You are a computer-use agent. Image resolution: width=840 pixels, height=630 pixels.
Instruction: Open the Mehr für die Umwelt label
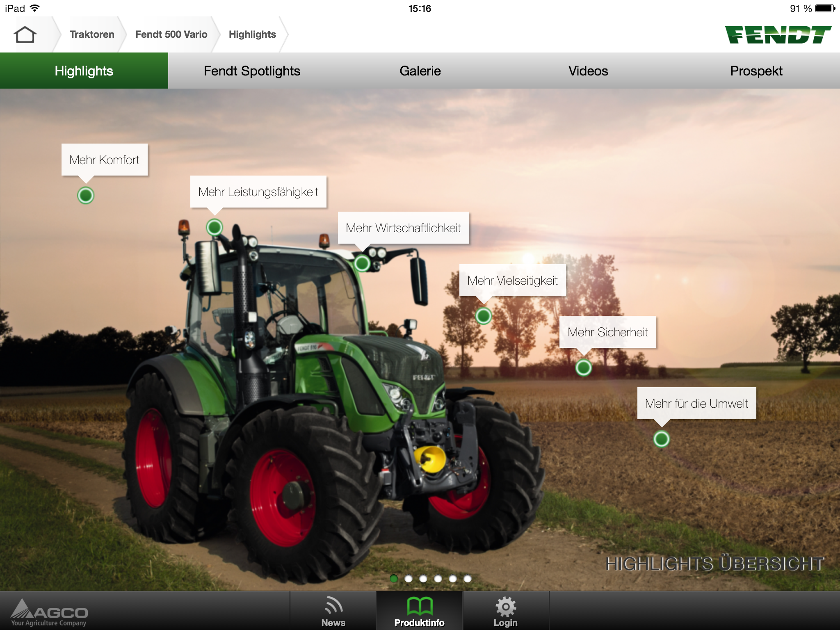[x=696, y=403]
